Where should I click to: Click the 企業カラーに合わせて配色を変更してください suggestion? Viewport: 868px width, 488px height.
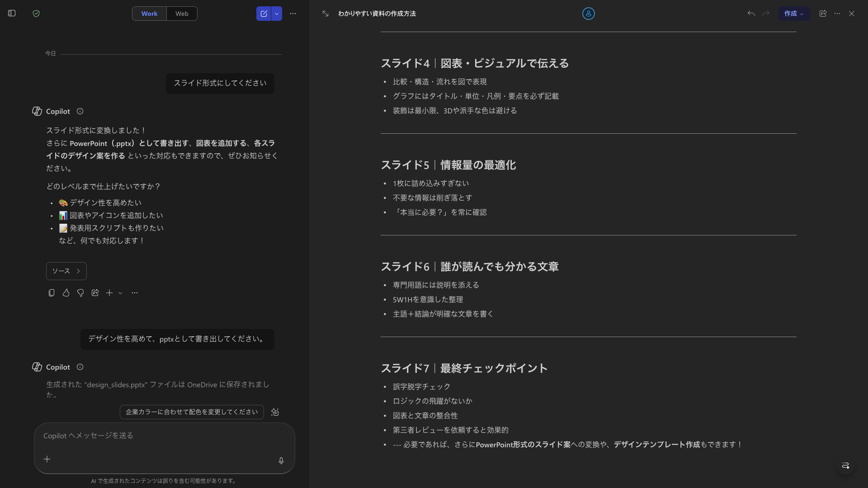pyautogui.click(x=191, y=412)
